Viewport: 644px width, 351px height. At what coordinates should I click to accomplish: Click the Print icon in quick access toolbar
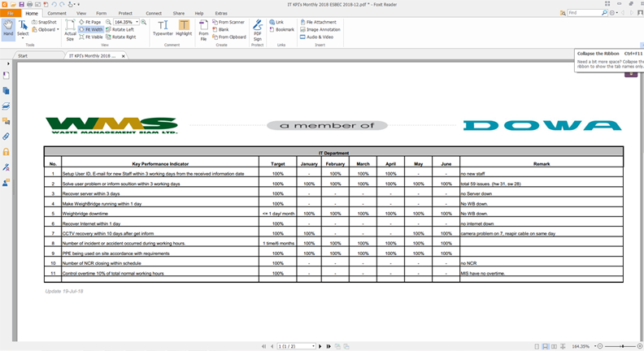29,4
